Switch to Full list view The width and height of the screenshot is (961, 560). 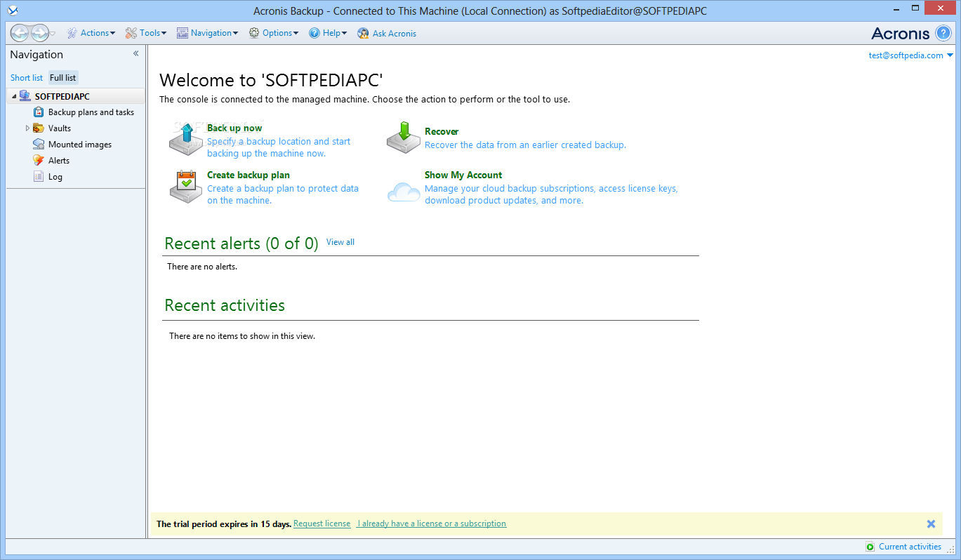(63, 78)
